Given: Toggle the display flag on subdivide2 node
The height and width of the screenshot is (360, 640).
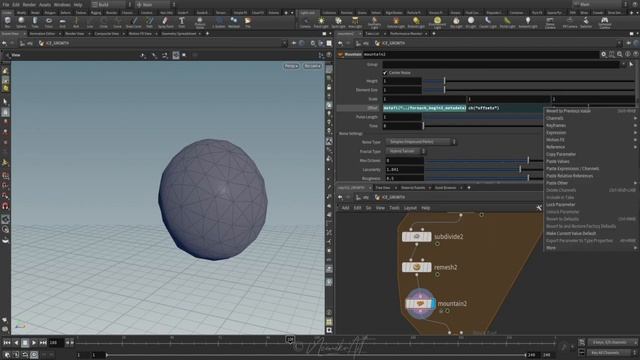Looking at the screenshot, I should pos(429,237).
